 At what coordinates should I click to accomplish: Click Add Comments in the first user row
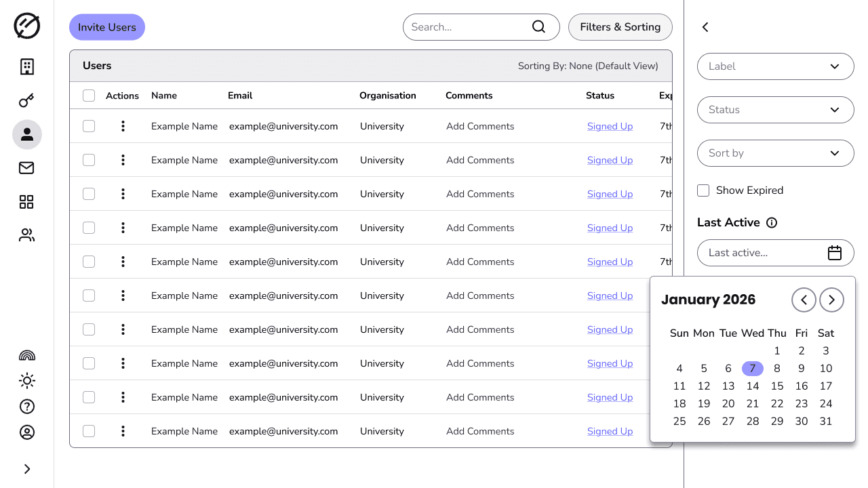point(480,126)
